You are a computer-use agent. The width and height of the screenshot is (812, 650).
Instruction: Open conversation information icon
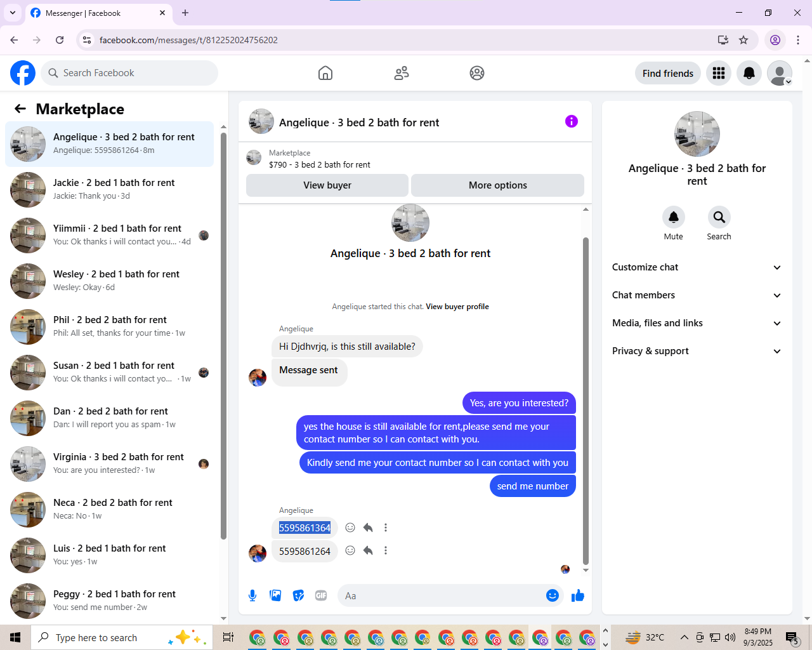coord(572,121)
